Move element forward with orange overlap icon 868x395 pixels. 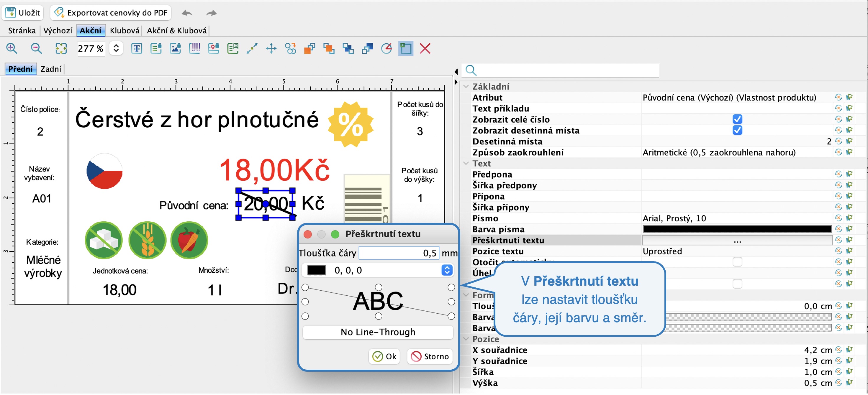click(x=329, y=49)
